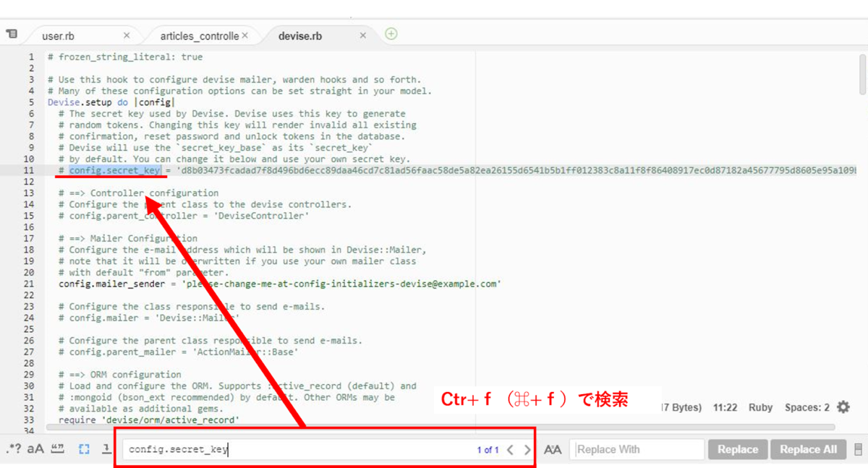
Task: Close the user.rb tab
Action: [x=127, y=35]
